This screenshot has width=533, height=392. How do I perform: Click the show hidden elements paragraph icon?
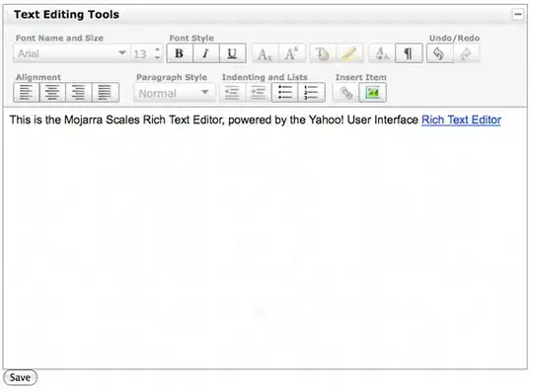coord(409,53)
